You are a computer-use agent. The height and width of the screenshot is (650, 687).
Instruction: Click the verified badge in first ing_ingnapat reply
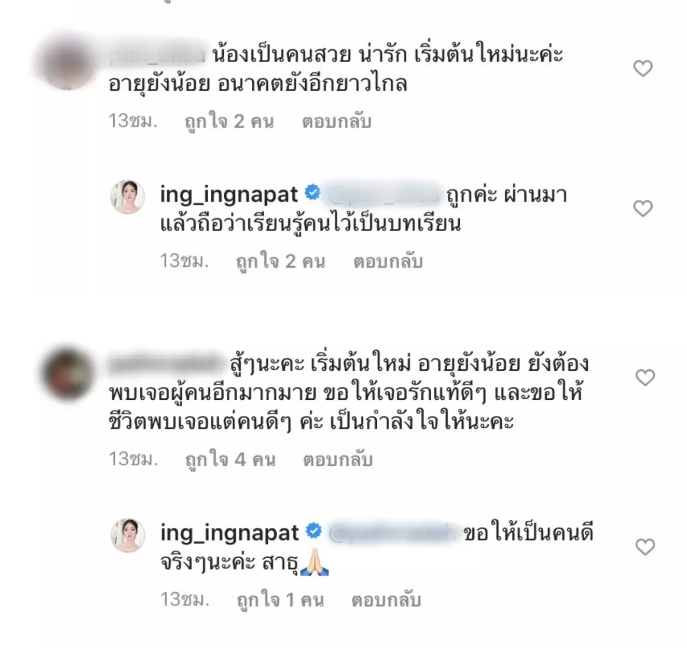pyautogui.click(x=313, y=193)
